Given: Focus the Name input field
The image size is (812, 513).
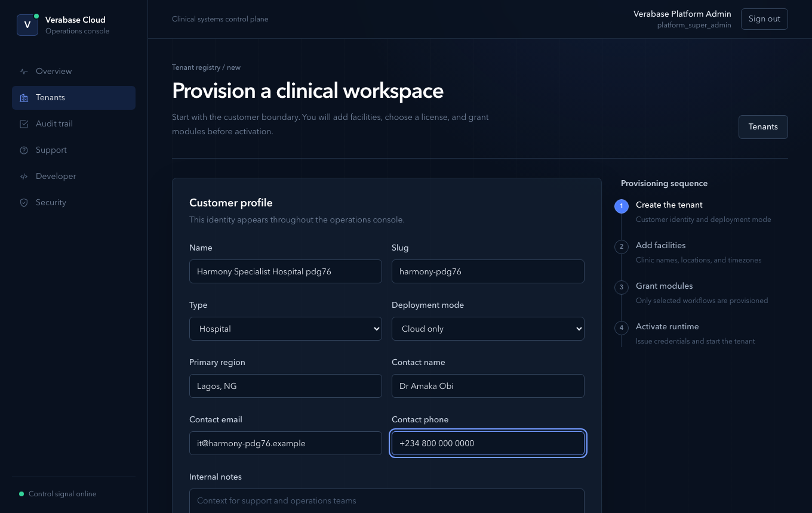Looking at the screenshot, I should [285, 271].
